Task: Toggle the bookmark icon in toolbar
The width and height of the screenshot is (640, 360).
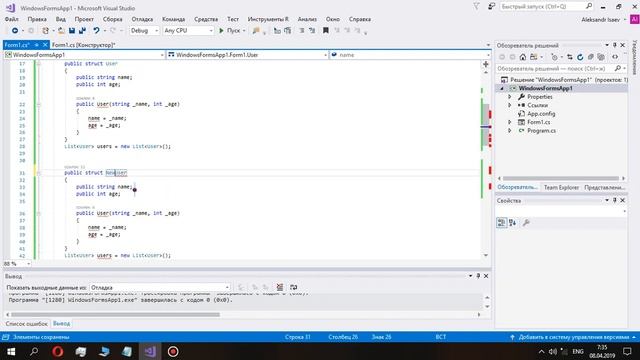Action: tap(326, 31)
